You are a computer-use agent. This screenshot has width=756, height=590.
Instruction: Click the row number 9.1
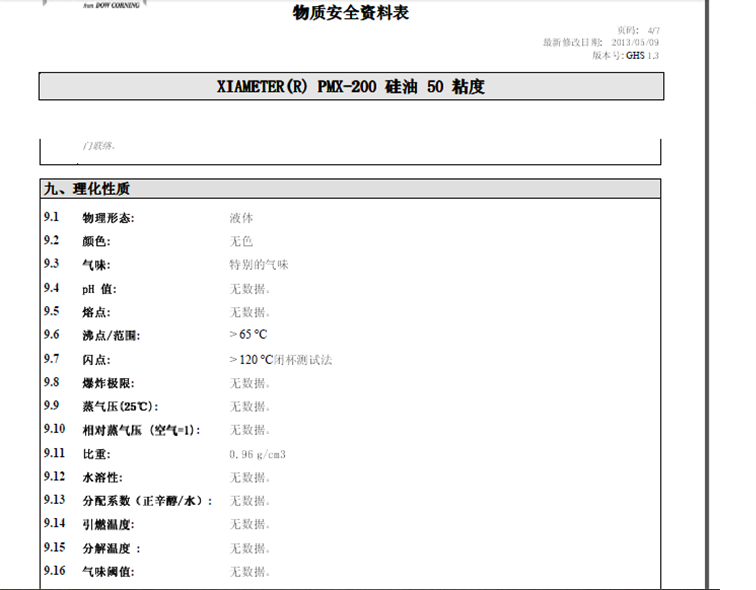(51, 217)
